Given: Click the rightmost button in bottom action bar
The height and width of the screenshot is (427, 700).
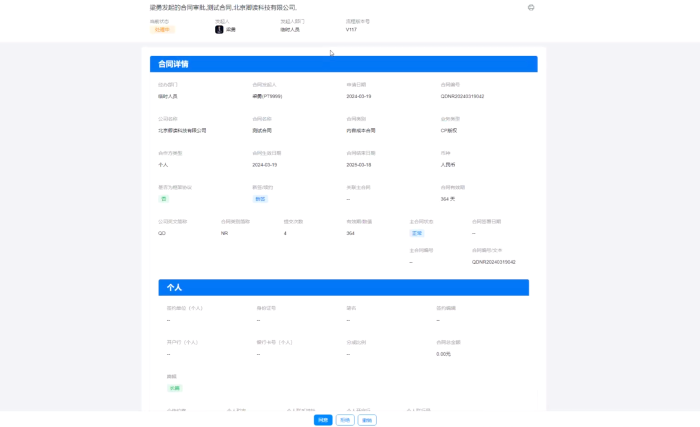Looking at the screenshot, I should (x=367, y=420).
